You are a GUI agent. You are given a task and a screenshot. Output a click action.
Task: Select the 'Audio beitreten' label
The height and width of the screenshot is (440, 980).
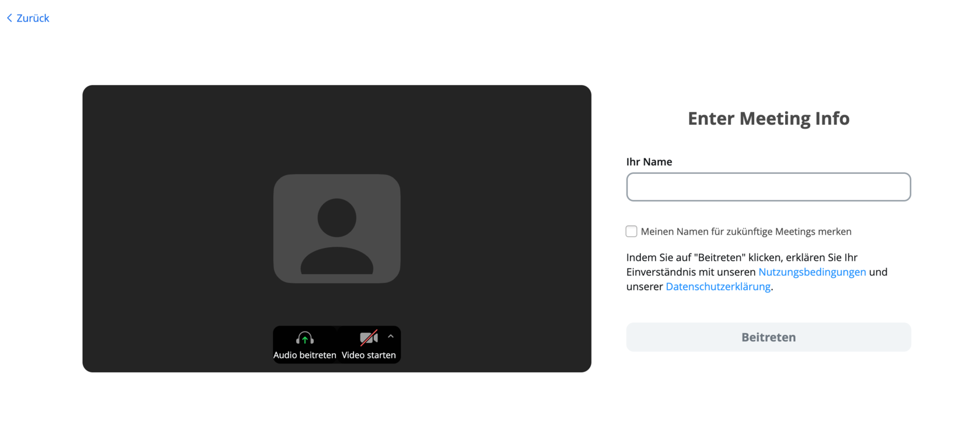(304, 355)
